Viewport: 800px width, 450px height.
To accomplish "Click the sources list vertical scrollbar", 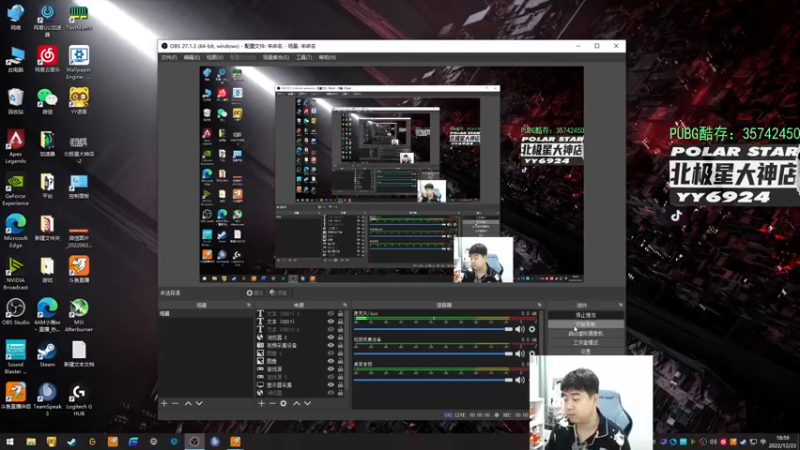I will [x=349, y=352].
